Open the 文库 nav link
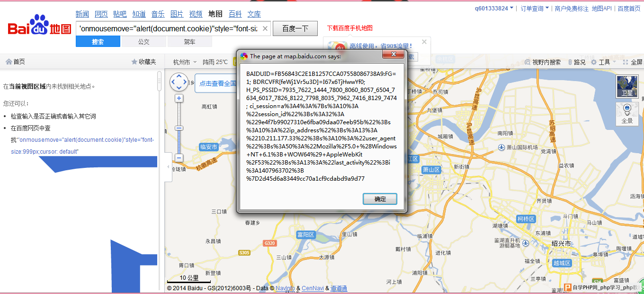This screenshot has height=294, width=644. (254, 14)
